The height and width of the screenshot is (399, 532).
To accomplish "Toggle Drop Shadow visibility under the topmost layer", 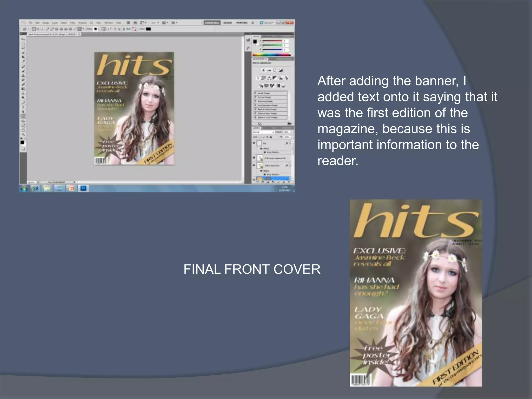I will 265,152.
